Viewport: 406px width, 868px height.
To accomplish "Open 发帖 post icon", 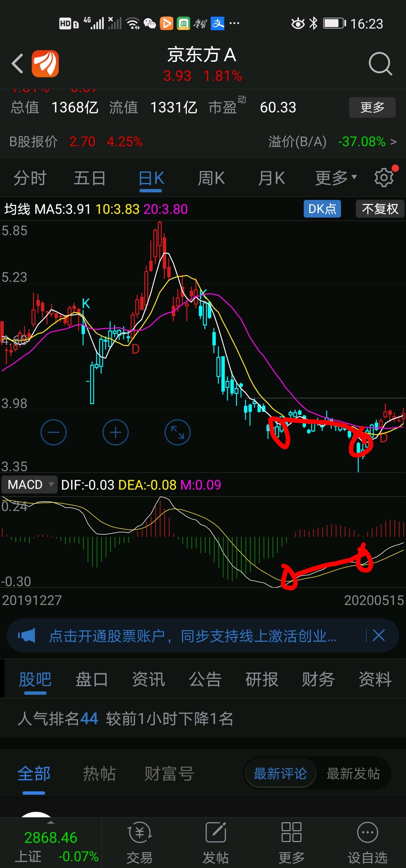I will click(215, 843).
